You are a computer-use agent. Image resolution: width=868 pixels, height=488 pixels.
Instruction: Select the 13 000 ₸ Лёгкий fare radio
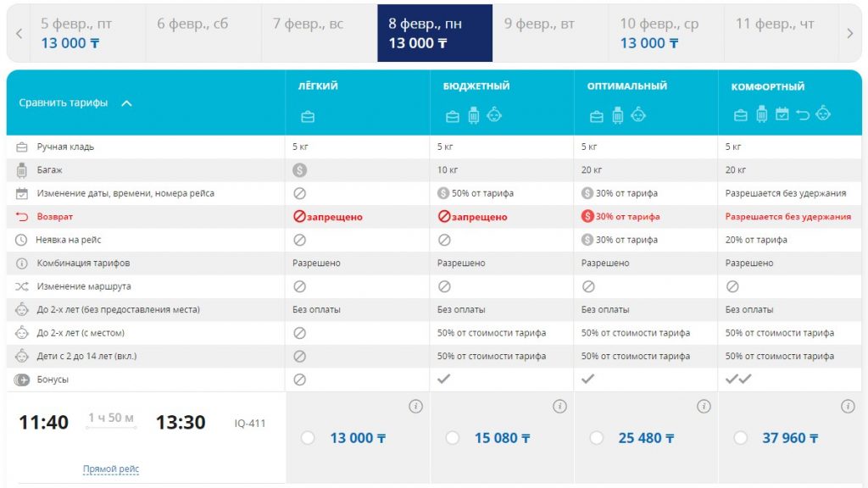308,438
